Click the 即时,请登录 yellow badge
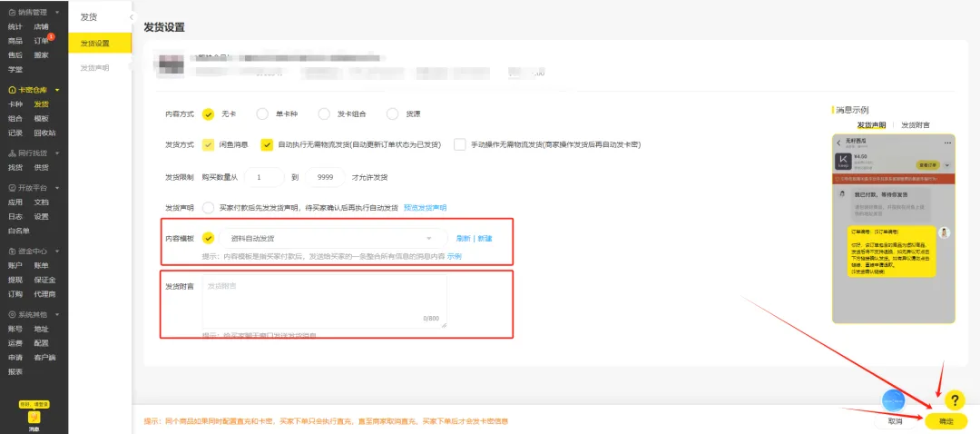980x434 pixels. pyautogui.click(x=34, y=405)
